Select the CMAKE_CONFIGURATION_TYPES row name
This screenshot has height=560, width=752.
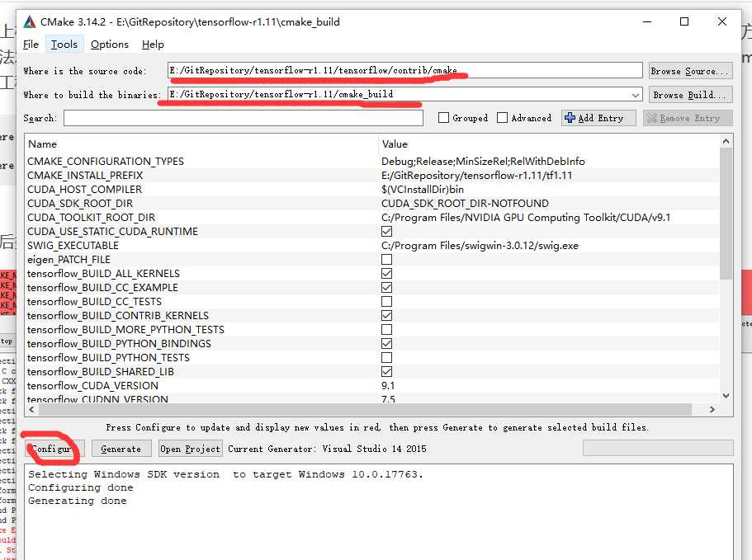coord(106,162)
